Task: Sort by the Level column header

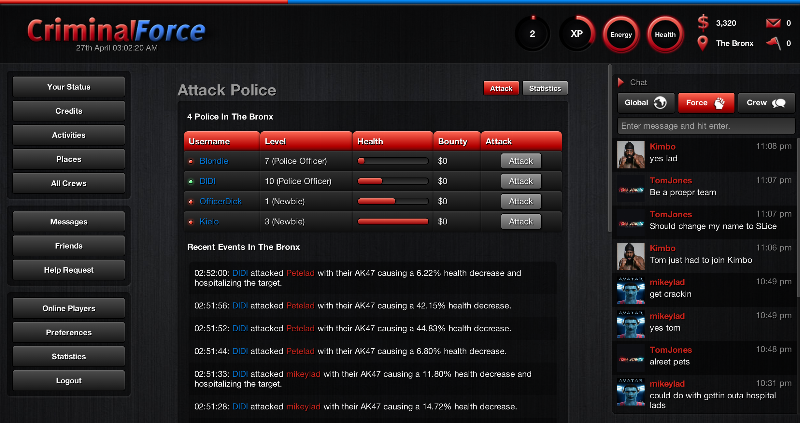Action: (x=306, y=141)
